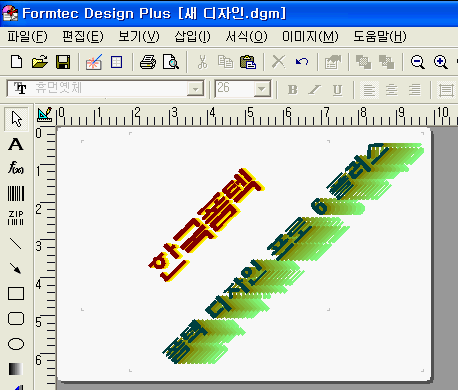This screenshot has height=390, width=458.
Task: Expand the font name dropdown
Action: coord(195,89)
